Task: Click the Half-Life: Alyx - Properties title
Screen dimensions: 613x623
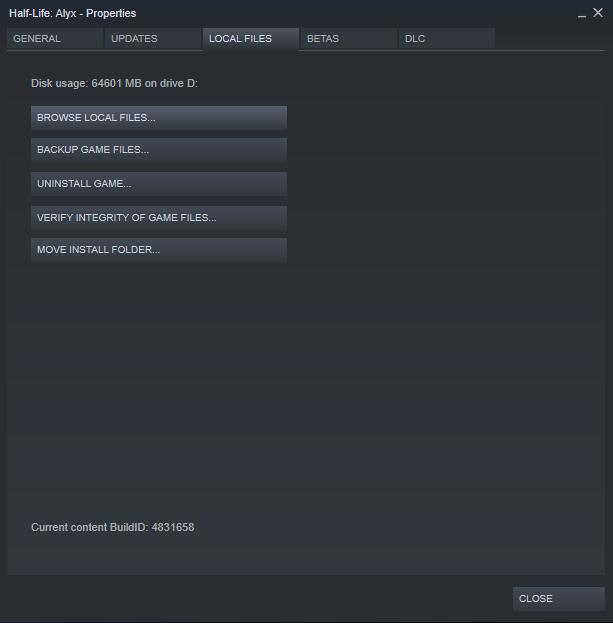Action: tap(72, 14)
